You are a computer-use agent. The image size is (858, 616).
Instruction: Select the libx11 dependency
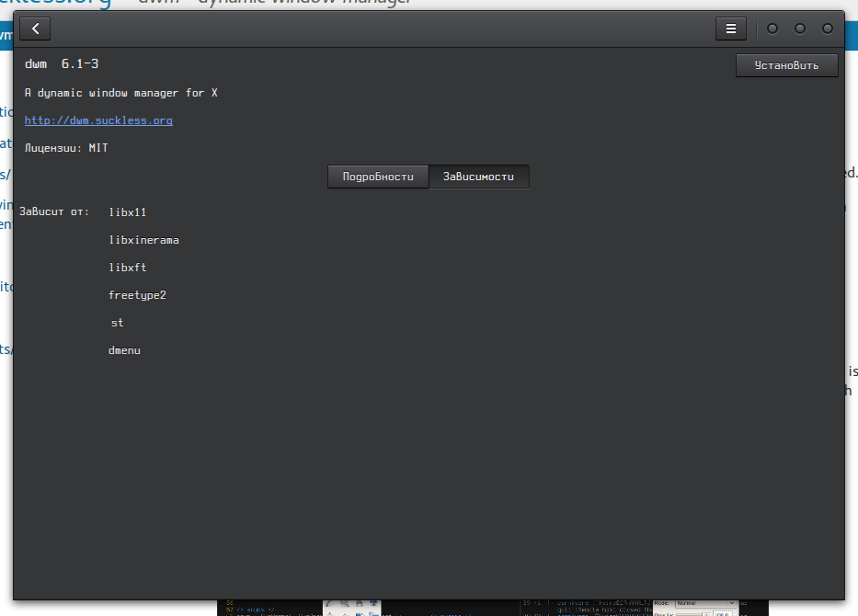(x=128, y=212)
